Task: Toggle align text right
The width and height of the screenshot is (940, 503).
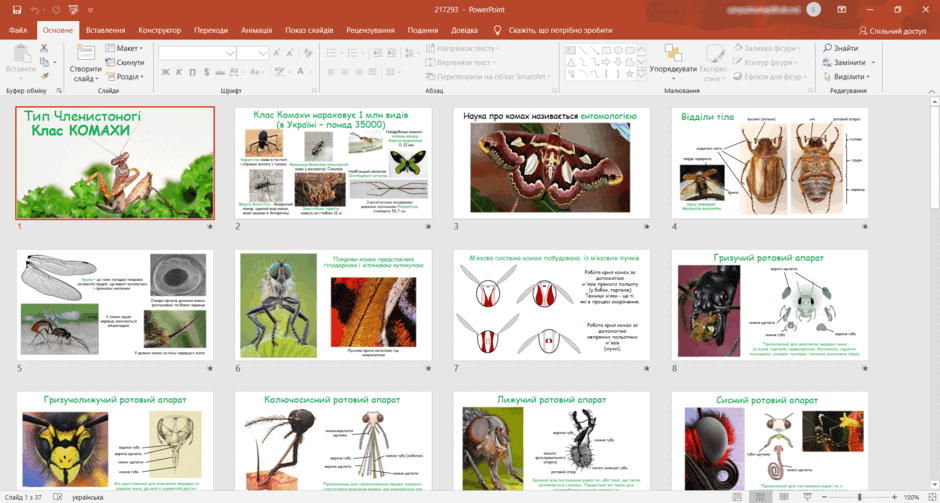Action: coord(358,71)
